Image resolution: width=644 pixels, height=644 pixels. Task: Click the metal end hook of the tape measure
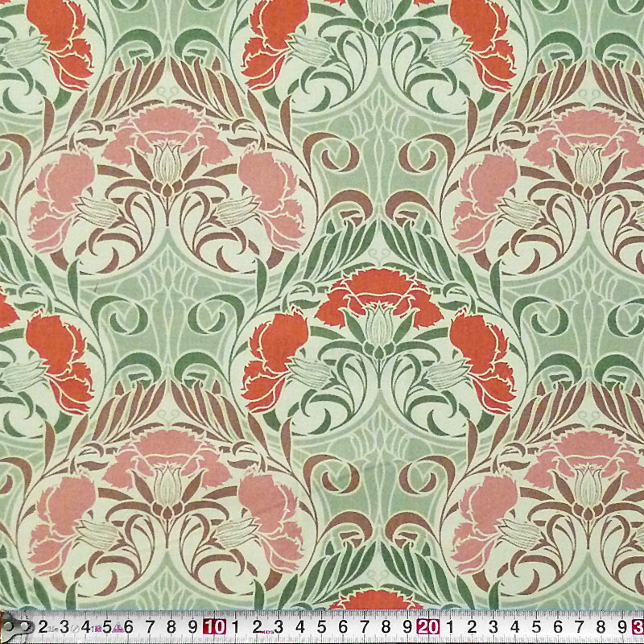pyautogui.click(x=15, y=627)
